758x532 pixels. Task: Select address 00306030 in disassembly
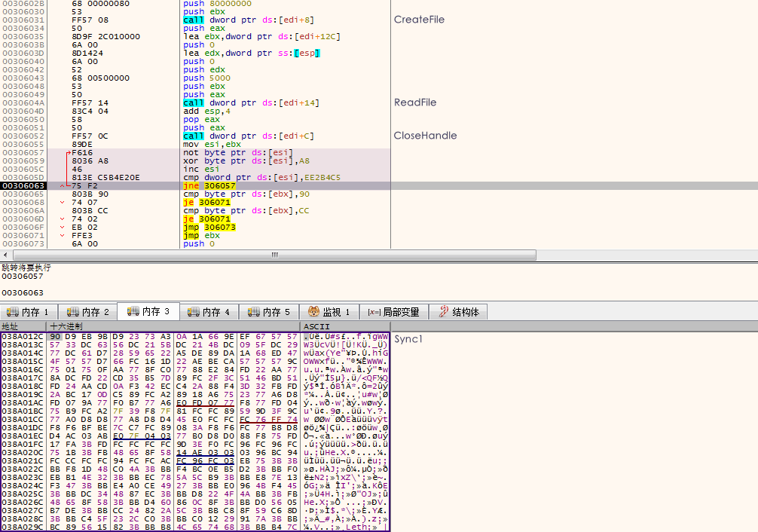coord(23,11)
